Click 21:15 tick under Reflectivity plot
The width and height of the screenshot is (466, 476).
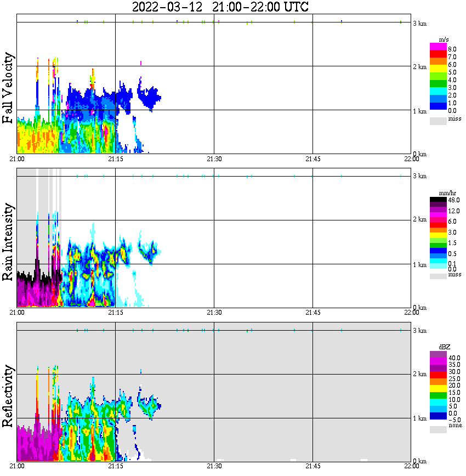115,466
